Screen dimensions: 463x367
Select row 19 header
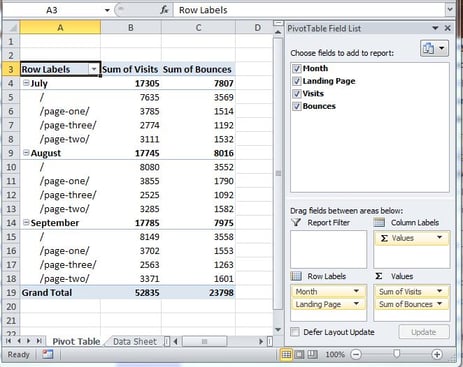[11, 292]
